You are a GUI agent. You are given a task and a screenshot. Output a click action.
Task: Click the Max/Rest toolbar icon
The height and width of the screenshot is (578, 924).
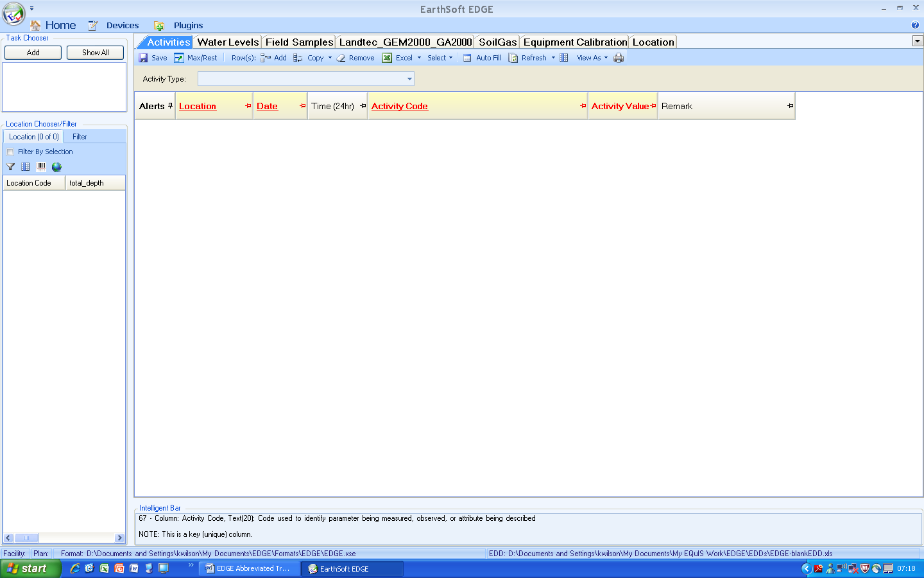179,58
